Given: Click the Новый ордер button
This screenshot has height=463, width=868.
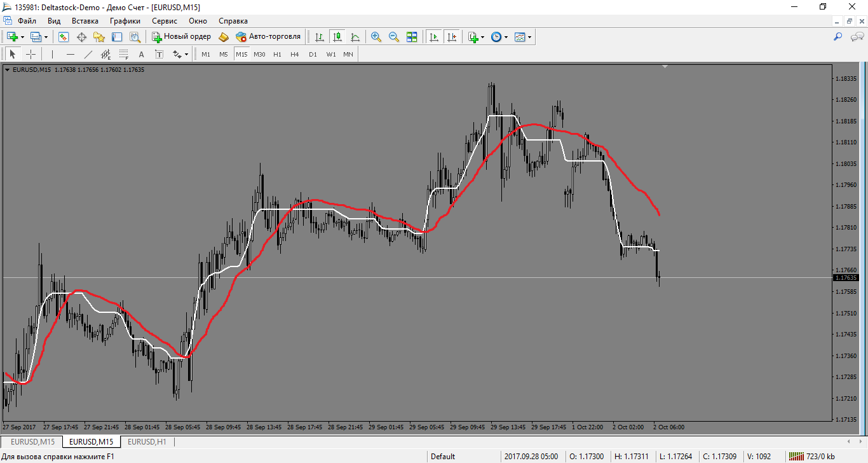Looking at the screenshot, I should 181,37.
